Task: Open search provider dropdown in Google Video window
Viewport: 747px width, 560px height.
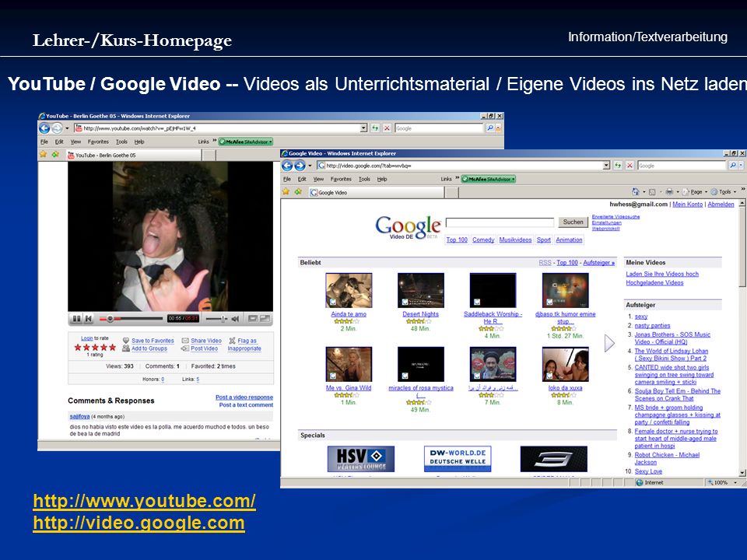Action: coord(741,165)
